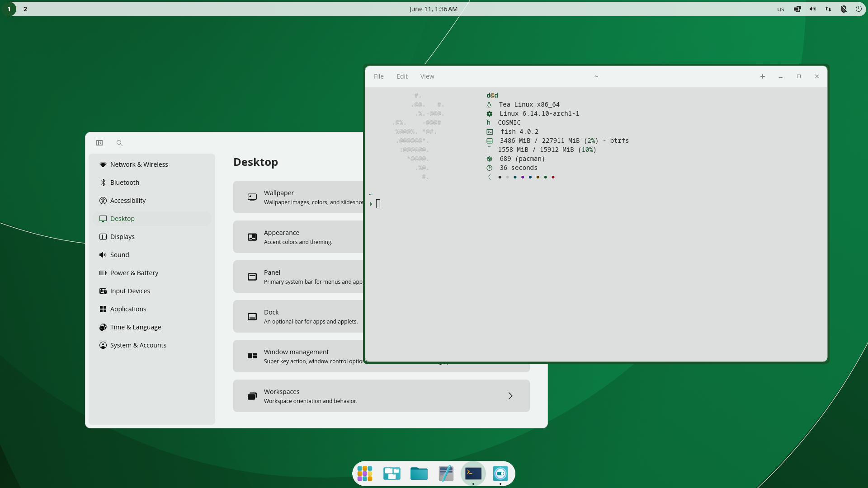
Task: Open the "us" keyboard layout indicator
Action: click(x=780, y=9)
